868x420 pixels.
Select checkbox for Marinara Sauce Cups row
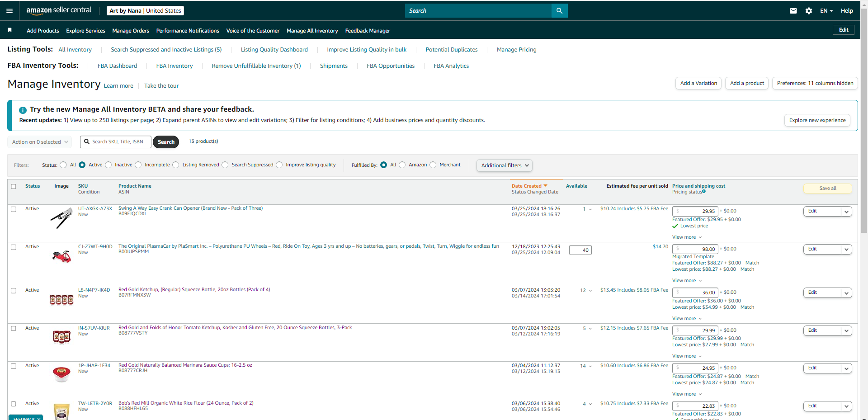[x=14, y=366]
